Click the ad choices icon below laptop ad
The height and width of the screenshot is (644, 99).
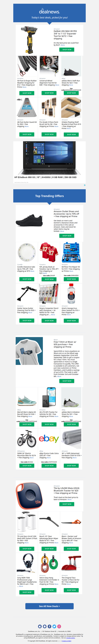[x=85, y=185]
